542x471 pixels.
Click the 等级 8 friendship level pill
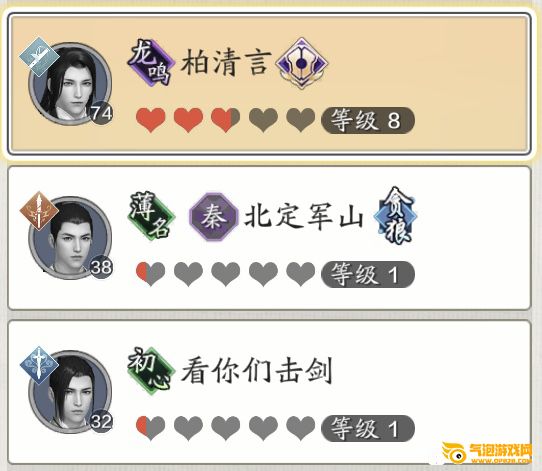click(x=368, y=120)
